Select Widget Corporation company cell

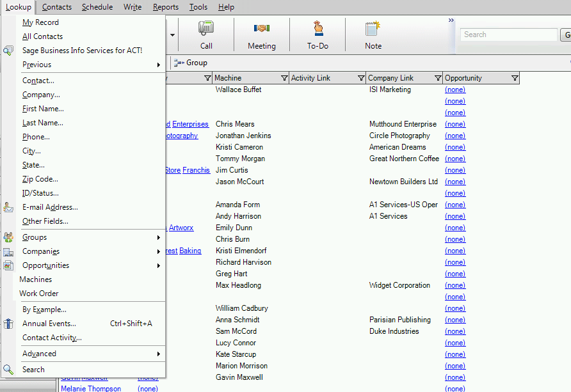tap(399, 285)
